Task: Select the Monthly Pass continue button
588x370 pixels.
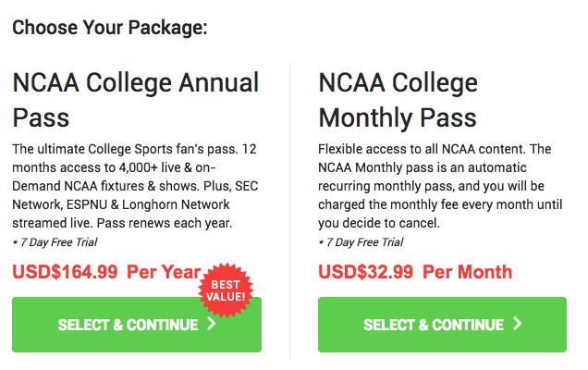Action: coord(442,325)
